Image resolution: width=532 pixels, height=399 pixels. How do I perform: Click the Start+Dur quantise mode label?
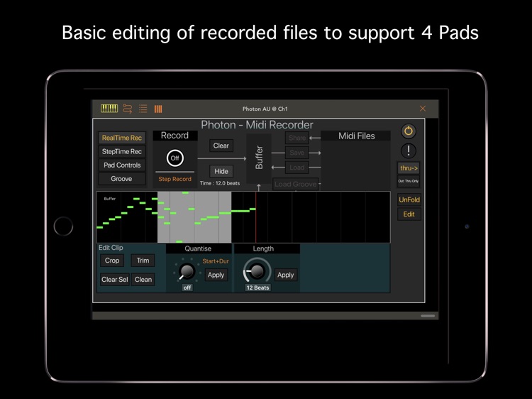pos(216,261)
